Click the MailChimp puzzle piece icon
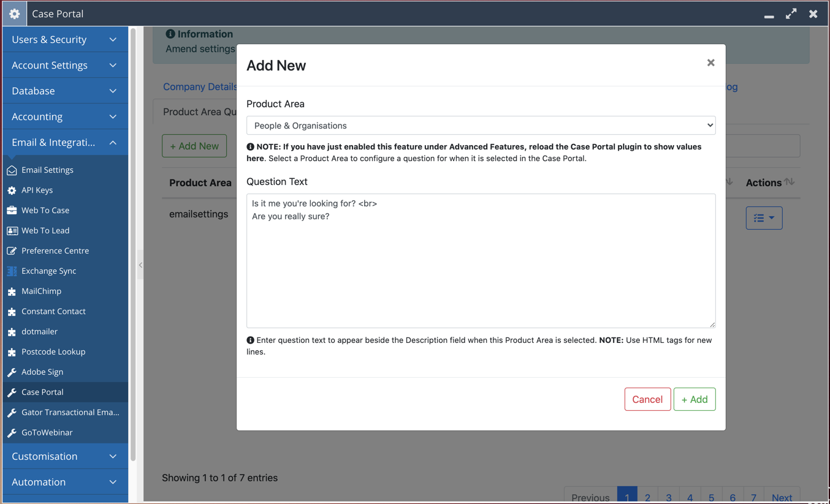 [x=12, y=291]
